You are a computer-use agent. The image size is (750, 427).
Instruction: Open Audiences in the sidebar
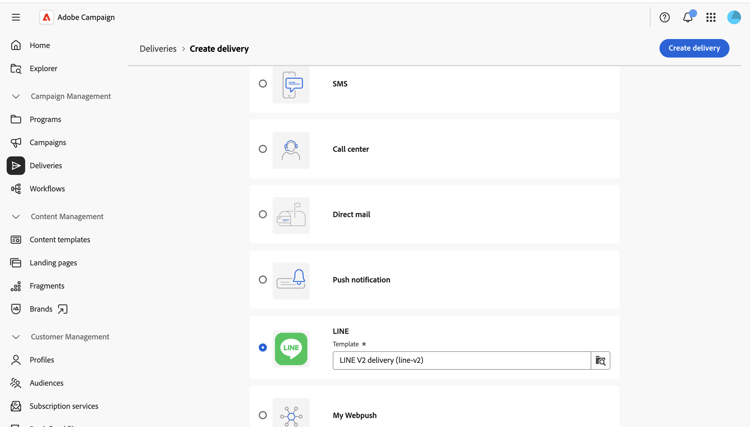click(x=46, y=383)
